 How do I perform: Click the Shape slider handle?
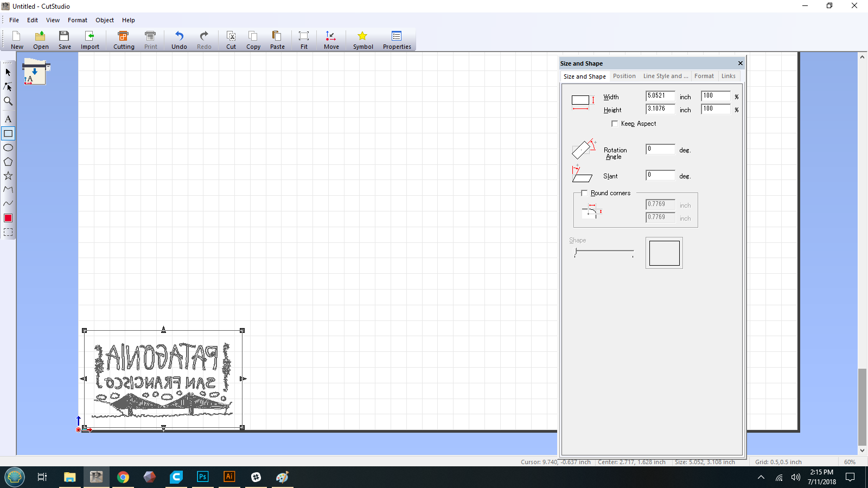click(576, 252)
